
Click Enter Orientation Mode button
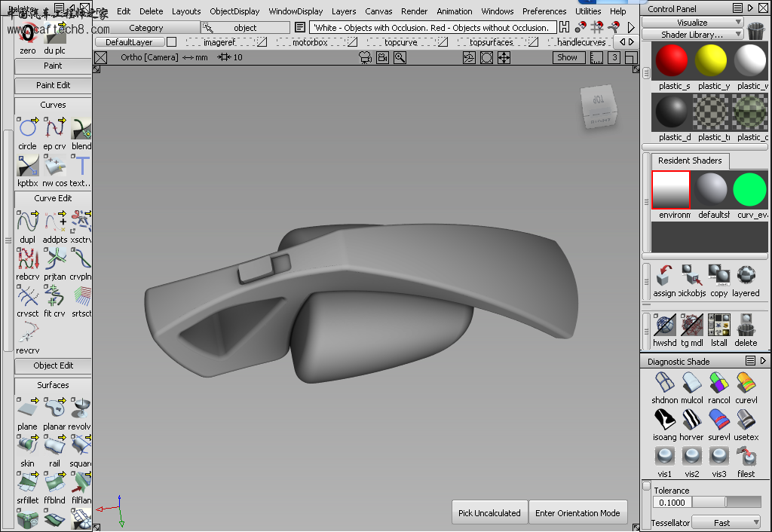(577, 513)
